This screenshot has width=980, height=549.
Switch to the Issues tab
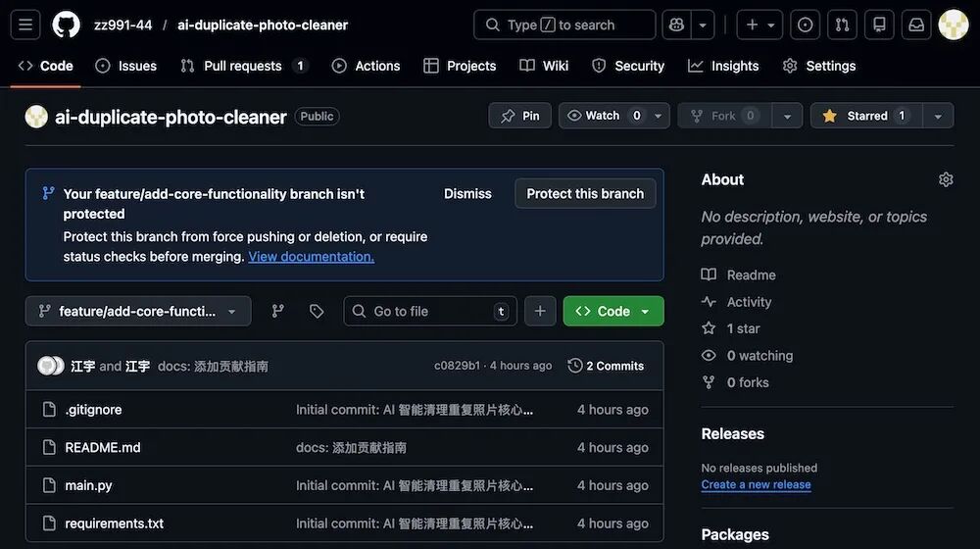(126, 66)
